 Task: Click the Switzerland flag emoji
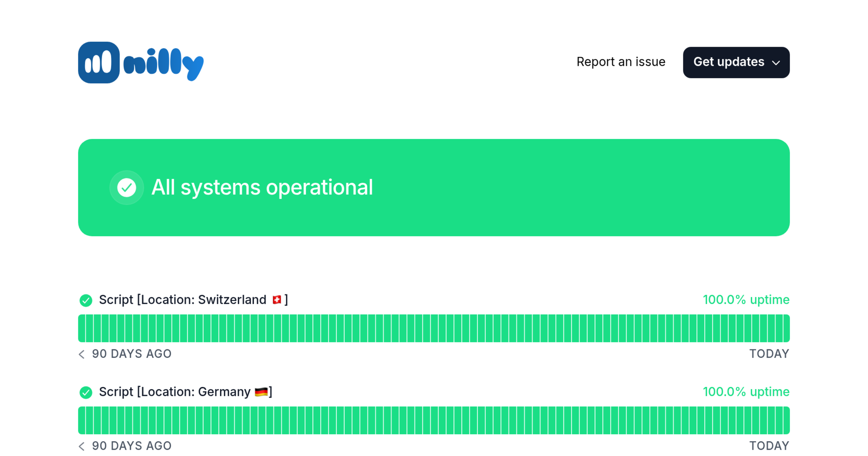point(277,300)
